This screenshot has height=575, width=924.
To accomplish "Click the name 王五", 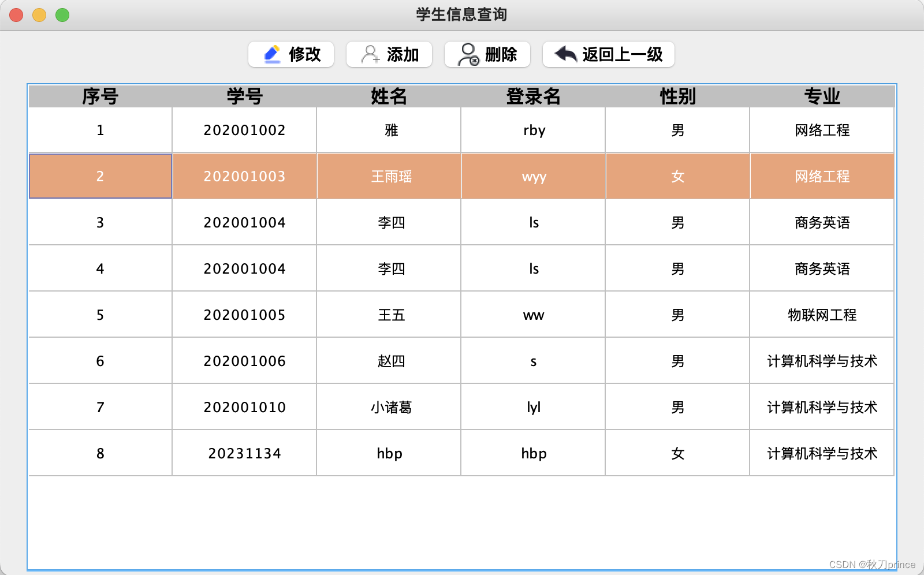I will tap(392, 315).
